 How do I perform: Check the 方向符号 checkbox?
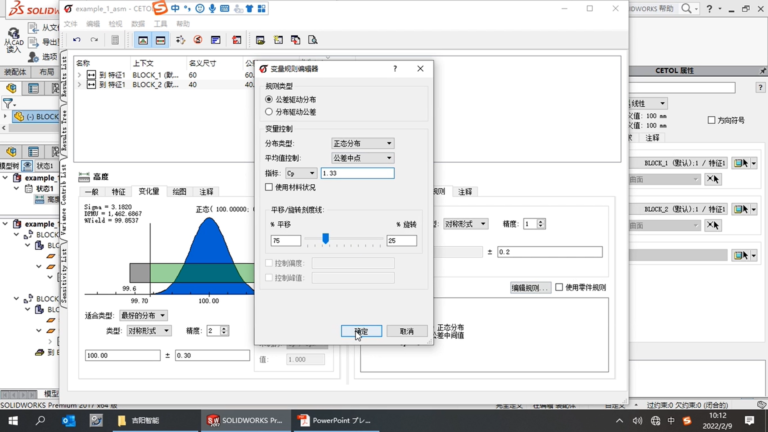pos(711,120)
